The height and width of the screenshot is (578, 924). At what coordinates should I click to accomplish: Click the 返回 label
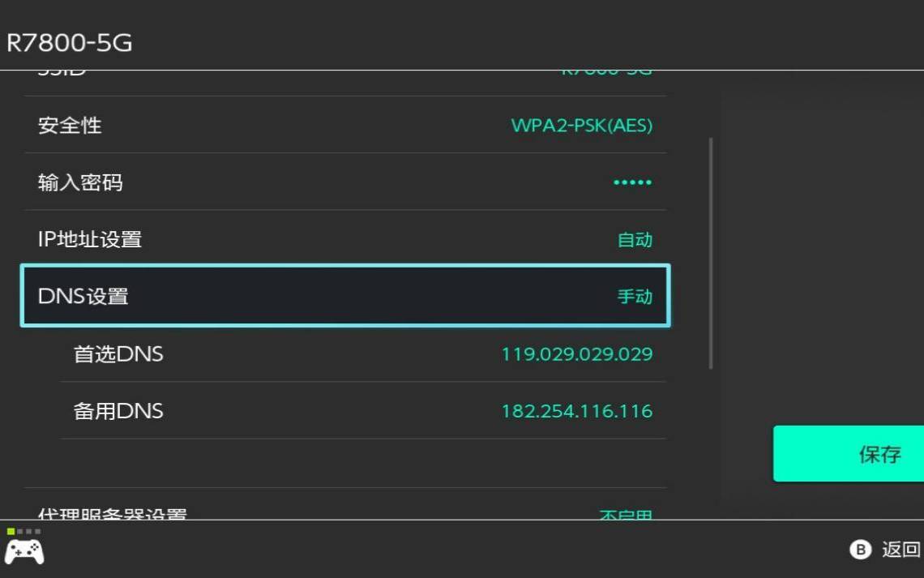click(900, 550)
